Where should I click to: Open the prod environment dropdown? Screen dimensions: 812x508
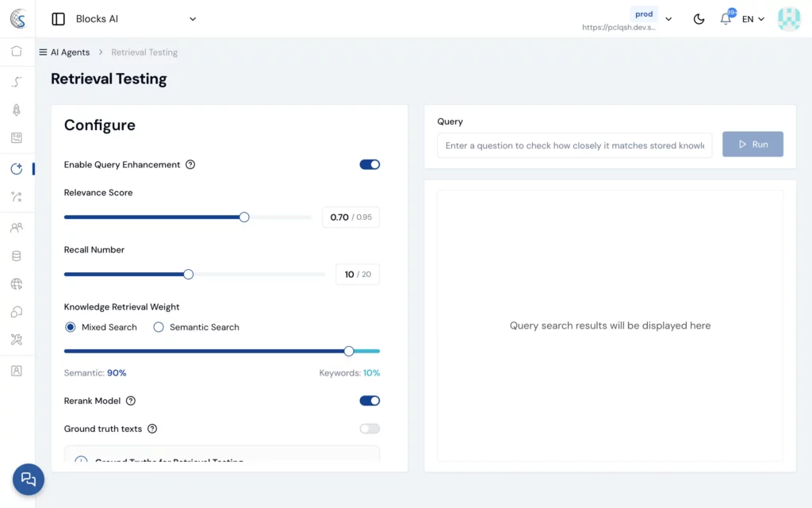click(x=668, y=19)
